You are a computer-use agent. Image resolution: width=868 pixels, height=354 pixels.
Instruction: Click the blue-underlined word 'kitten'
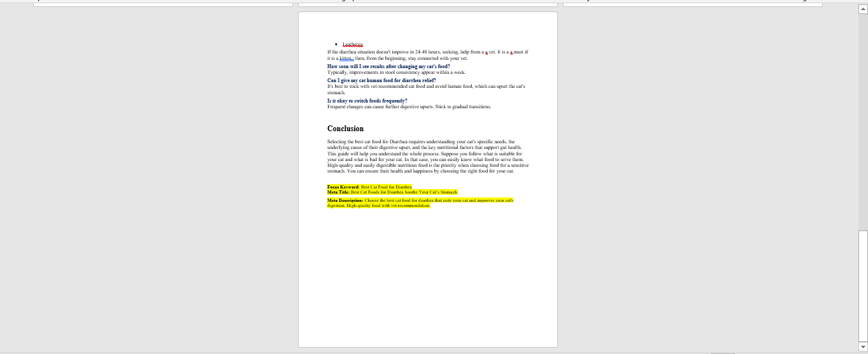pos(346,58)
